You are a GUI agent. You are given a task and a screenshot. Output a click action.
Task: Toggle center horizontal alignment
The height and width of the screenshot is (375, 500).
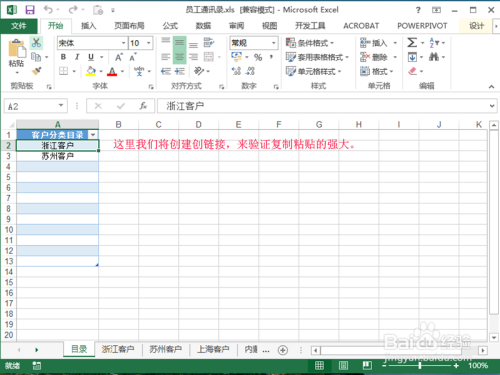[179, 57]
